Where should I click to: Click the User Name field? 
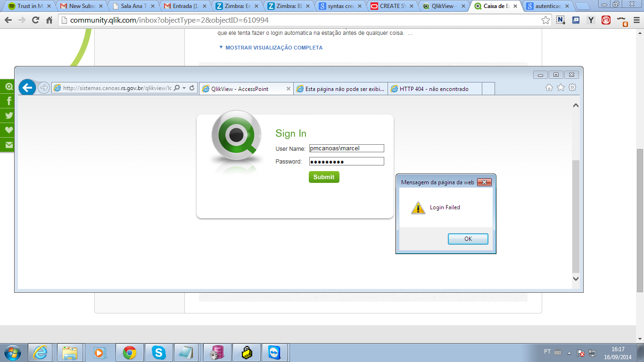pyautogui.click(x=347, y=148)
